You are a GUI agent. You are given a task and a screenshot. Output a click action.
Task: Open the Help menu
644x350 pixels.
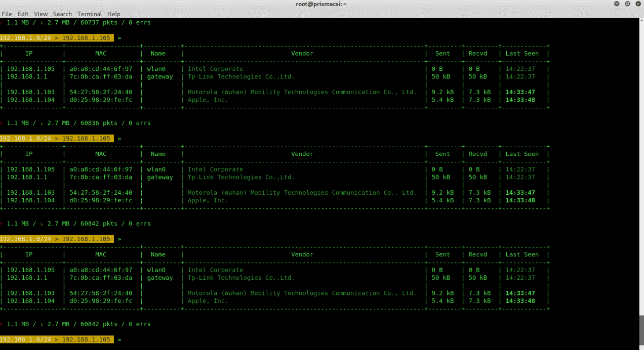113,14
